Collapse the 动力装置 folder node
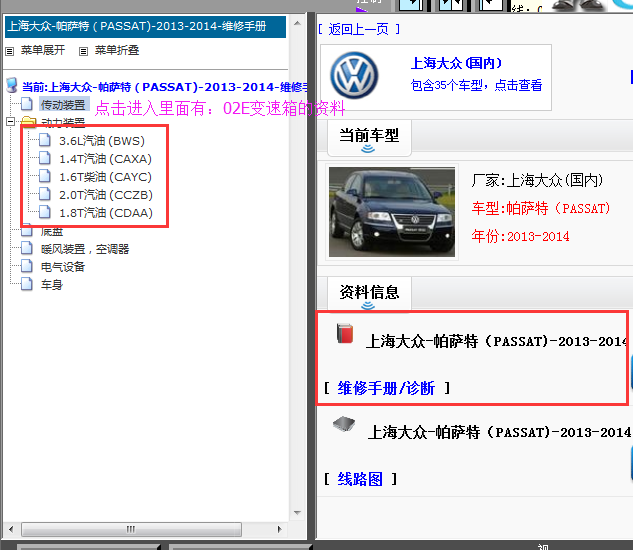The image size is (633, 550). pyautogui.click(x=10, y=121)
